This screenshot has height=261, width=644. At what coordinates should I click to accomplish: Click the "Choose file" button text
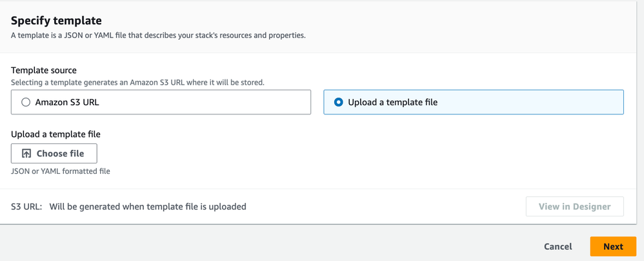coord(60,154)
